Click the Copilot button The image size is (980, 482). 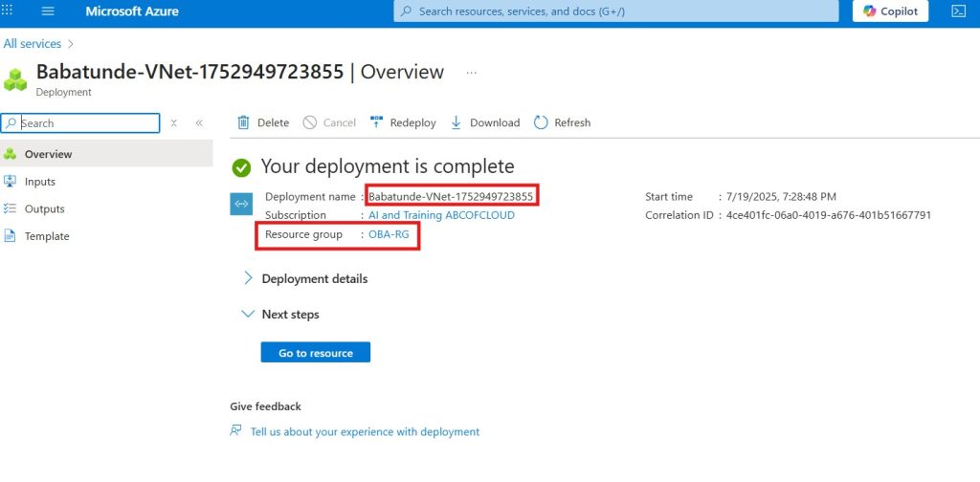(891, 11)
